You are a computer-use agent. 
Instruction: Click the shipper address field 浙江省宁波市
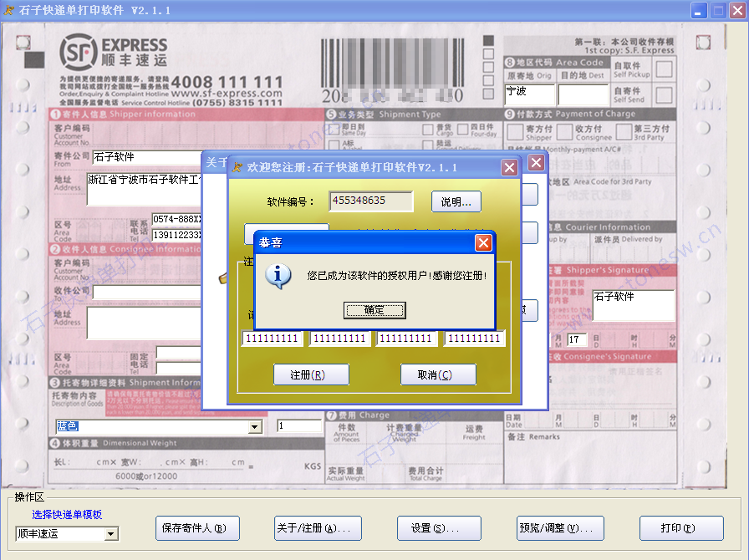[145, 189]
